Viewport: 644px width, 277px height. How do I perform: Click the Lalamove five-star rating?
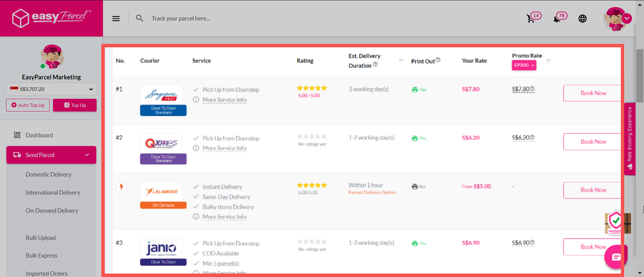click(312, 185)
